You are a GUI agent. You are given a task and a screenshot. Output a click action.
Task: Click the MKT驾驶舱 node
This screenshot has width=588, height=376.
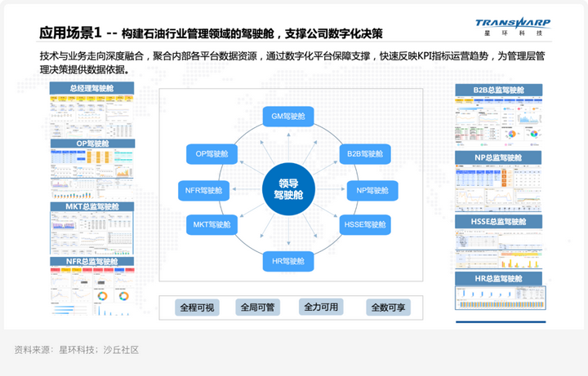[212, 224]
